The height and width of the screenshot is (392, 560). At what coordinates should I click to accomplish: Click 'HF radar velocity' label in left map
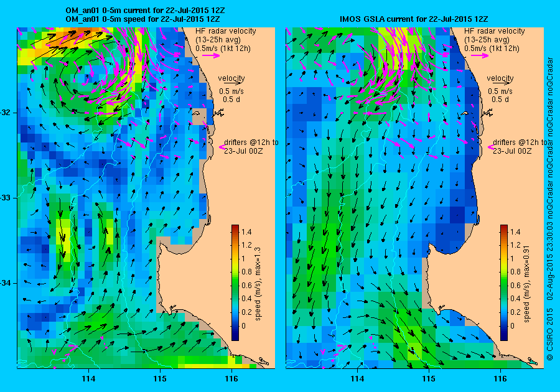click(226, 31)
